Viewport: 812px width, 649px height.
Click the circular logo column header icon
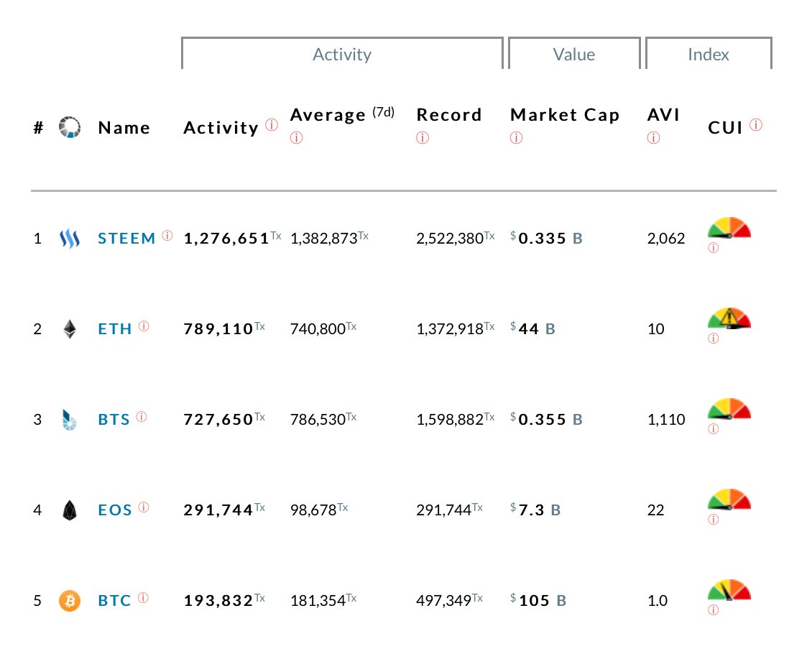point(70,127)
